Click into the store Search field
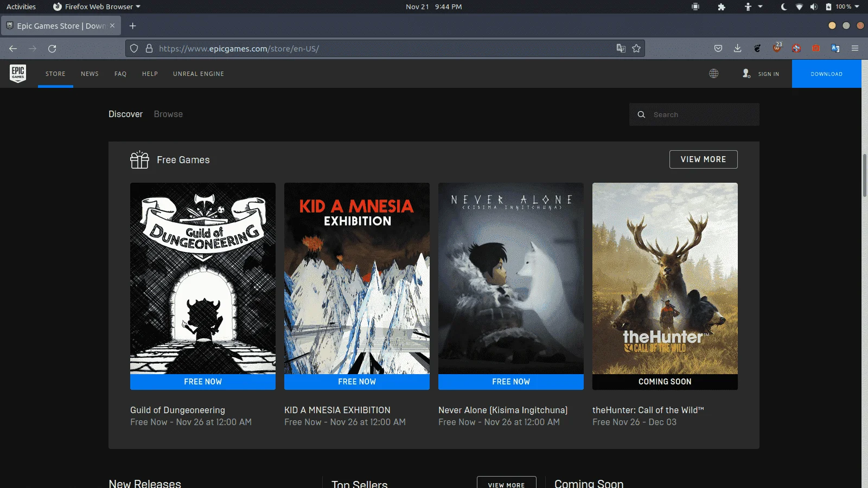 tap(694, 114)
